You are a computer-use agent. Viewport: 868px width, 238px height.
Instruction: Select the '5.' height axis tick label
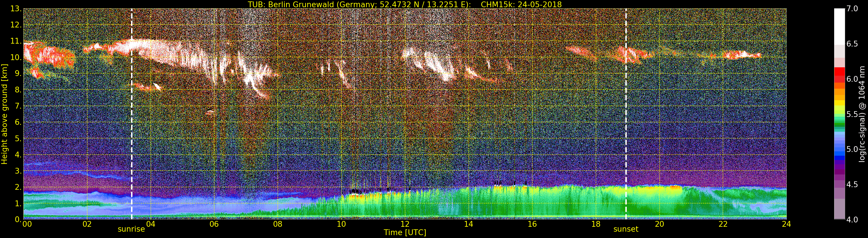tap(18, 138)
